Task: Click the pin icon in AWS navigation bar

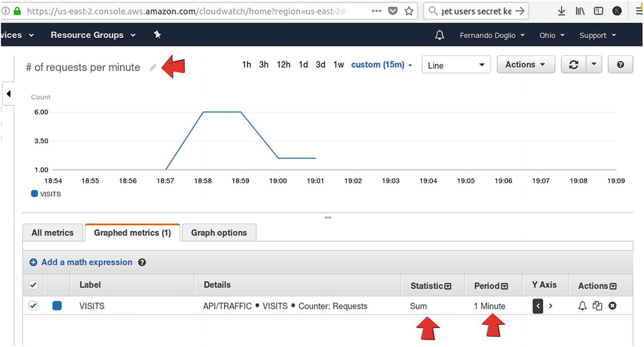Action: 157,35
